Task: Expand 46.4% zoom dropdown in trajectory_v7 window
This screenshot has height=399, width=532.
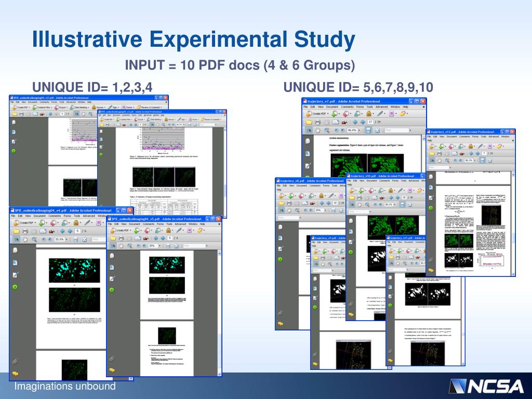Action: (359, 130)
